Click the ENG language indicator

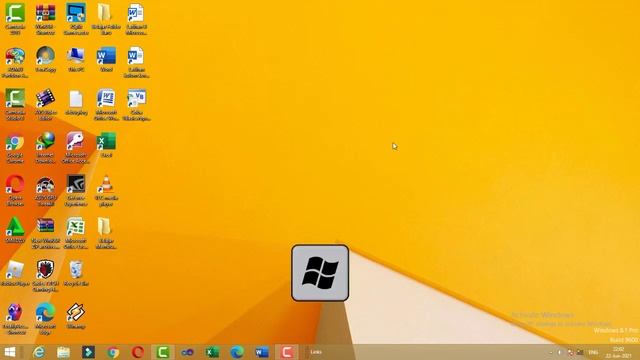pos(593,352)
